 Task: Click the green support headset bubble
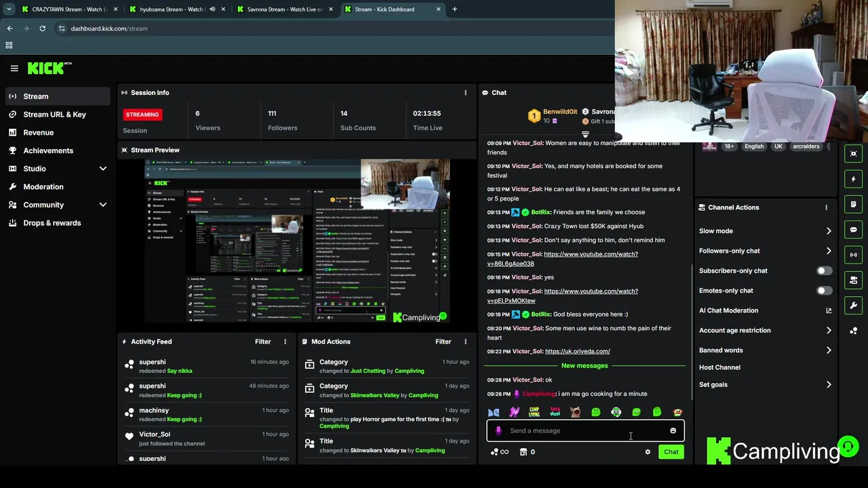[x=848, y=447]
